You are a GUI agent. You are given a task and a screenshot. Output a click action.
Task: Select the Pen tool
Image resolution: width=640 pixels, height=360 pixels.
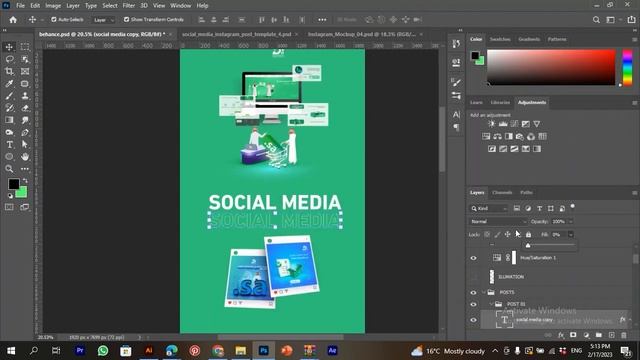pos(25,132)
